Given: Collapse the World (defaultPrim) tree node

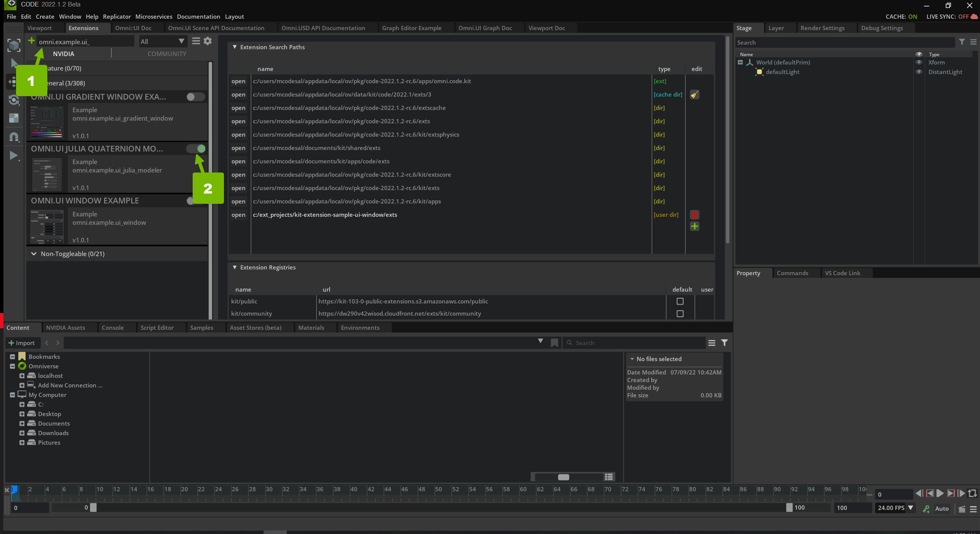Looking at the screenshot, I should pyautogui.click(x=740, y=62).
